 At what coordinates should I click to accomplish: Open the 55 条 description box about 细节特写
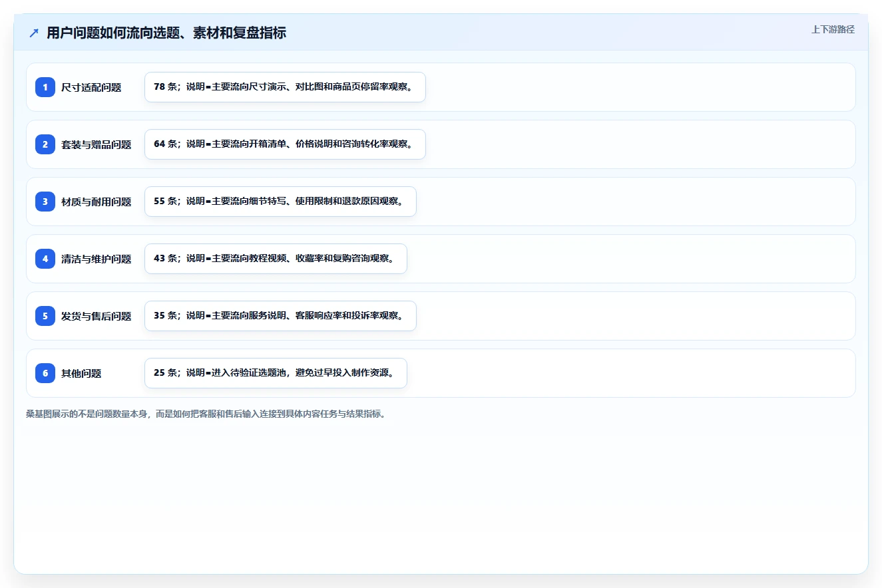(280, 202)
